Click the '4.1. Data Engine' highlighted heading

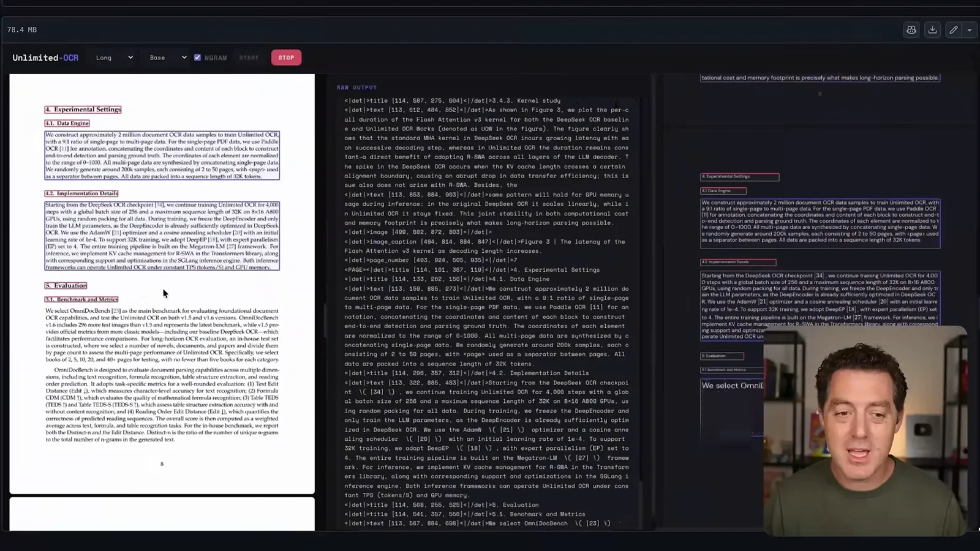(67, 123)
